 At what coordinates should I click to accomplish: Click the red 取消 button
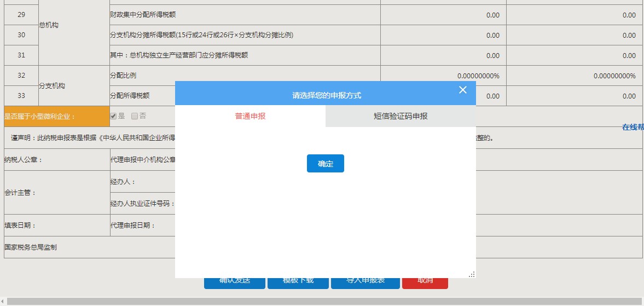point(425,282)
